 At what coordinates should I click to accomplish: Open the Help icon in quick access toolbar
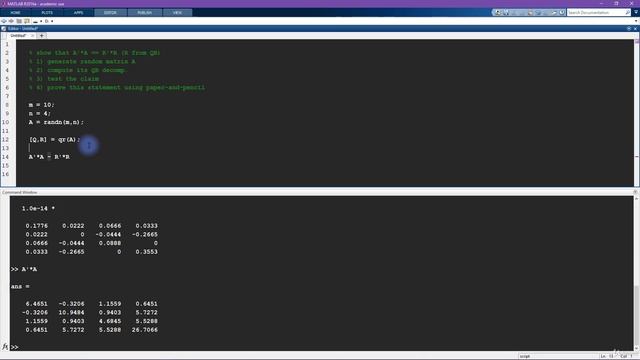562,13
